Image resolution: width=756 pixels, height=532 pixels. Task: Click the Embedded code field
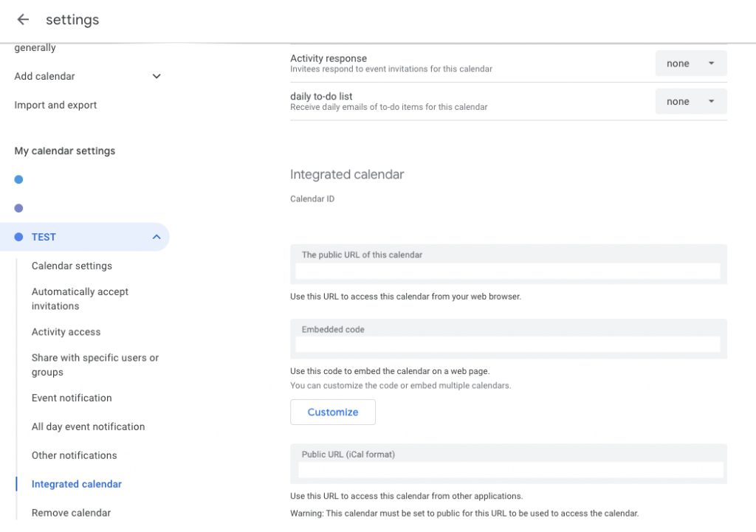pos(508,344)
